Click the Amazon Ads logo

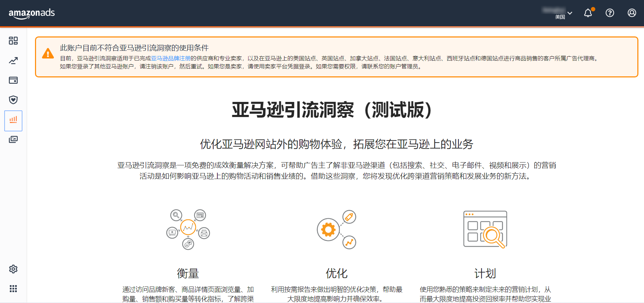point(31,13)
